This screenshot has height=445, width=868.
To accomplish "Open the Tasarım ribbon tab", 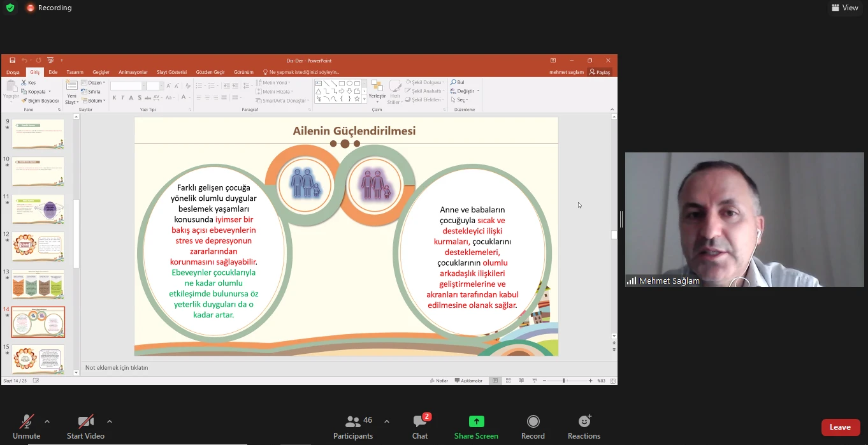I will click(x=75, y=72).
